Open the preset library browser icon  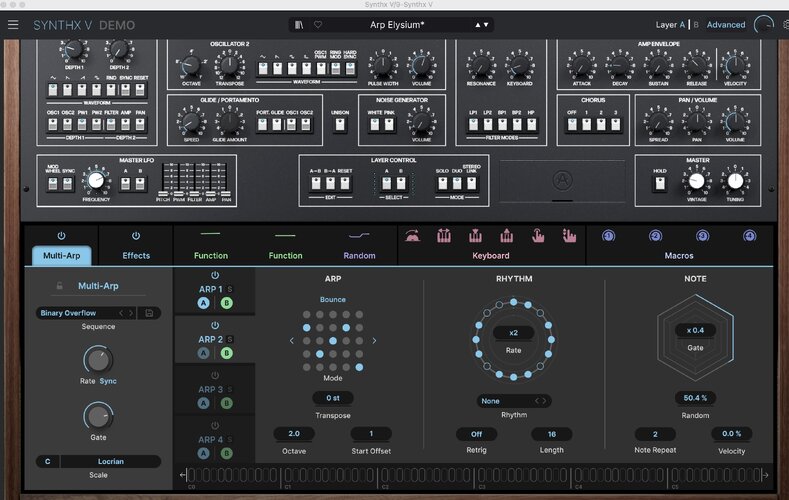(x=299, y=25)
